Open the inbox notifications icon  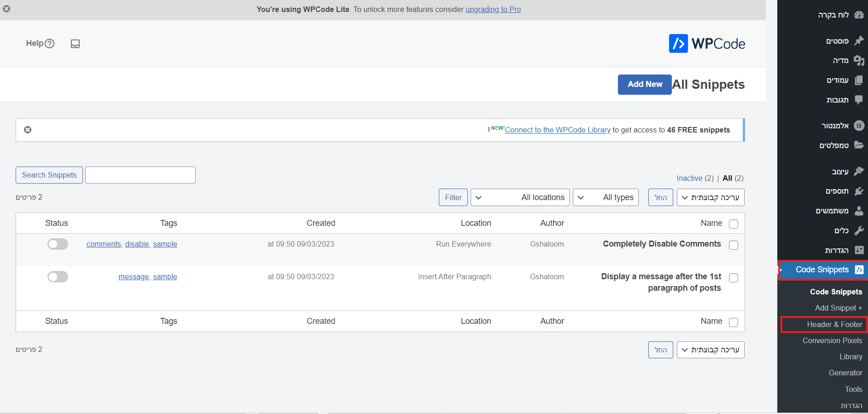75,44
